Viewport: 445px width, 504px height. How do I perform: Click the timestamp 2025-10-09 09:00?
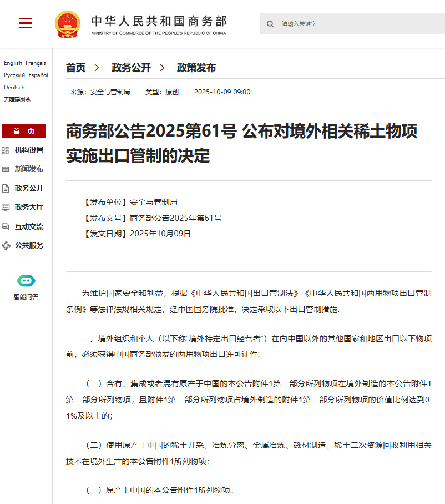click(222, 92)
